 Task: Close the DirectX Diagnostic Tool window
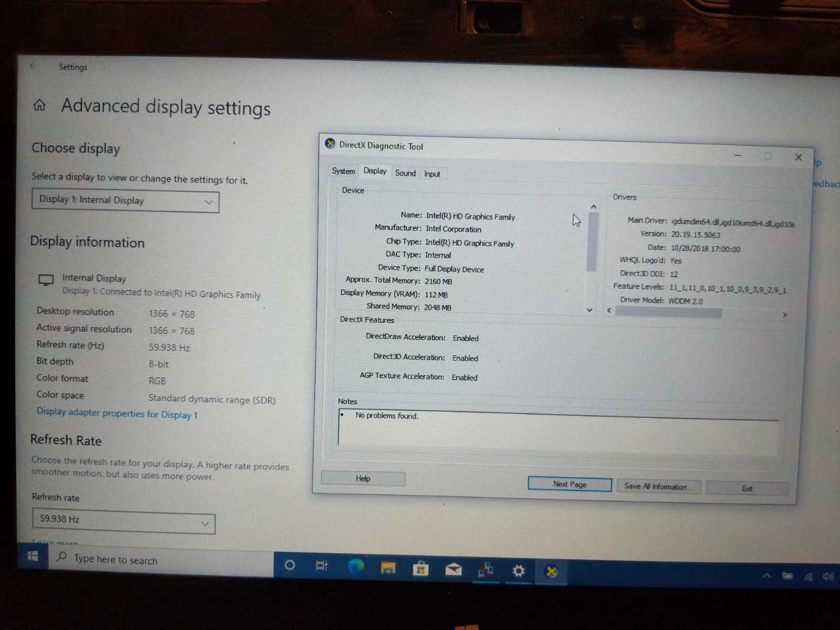coord(799,157)
